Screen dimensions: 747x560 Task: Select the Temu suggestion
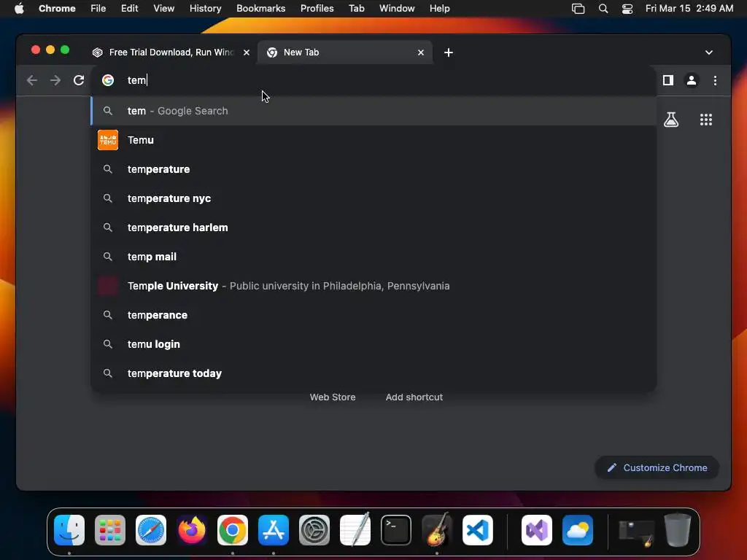373,140
